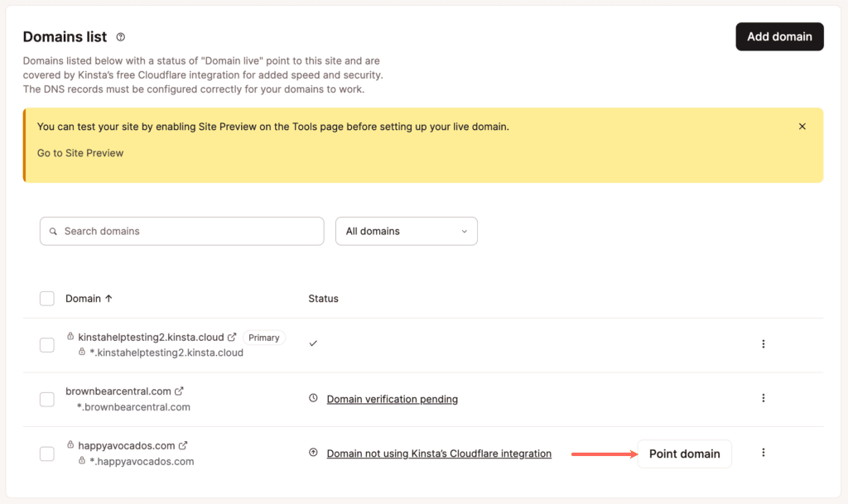Click happyavocados.com domain name

pyautogui.click(x=127, y=446)
